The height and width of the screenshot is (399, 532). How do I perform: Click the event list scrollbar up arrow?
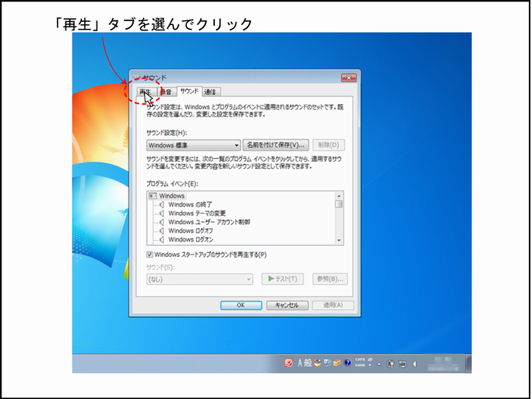[339, 196]
